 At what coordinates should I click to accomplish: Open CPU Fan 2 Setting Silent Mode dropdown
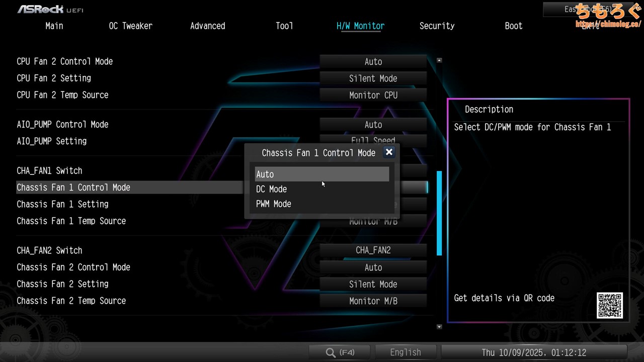[x=373, y=78]
